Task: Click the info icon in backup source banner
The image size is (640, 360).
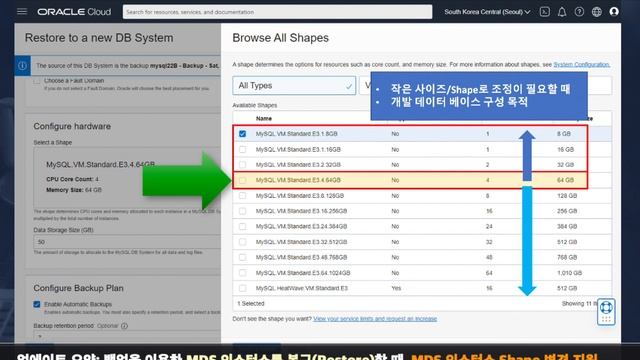Action: click(22, 65)
